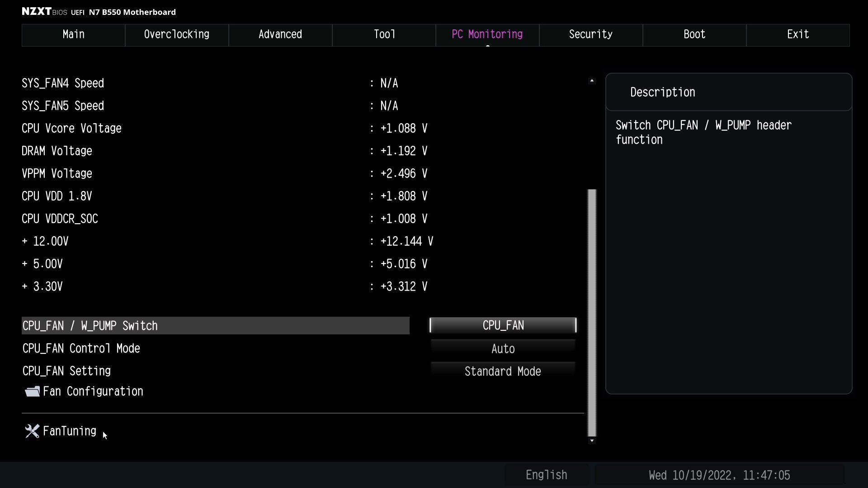Change CPU_FAN Control Mode Auto value
The width and height of the screenshot is (868, 488).
pos(503,349)
